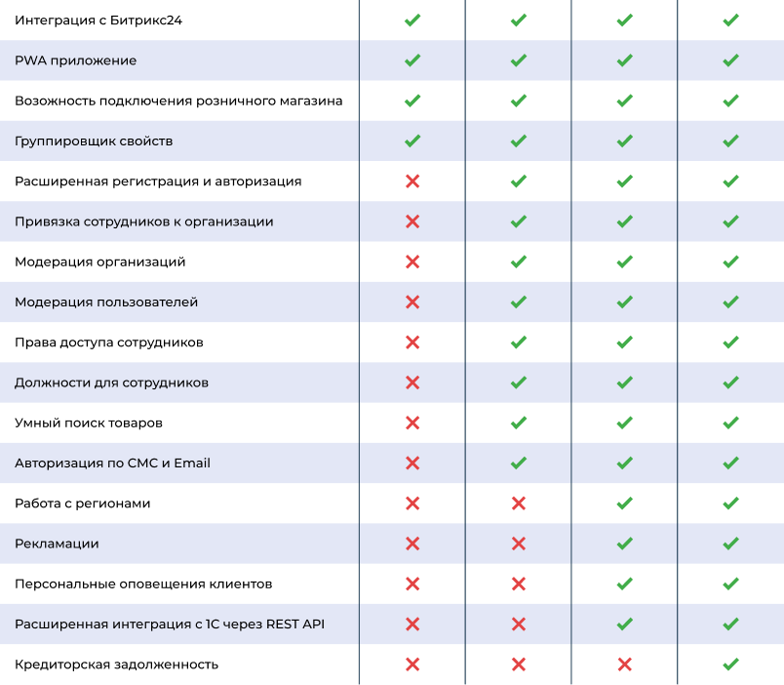Screen dimensions: 784x685
Task: Select the Кредиторская задолженность row label
Action: [116, 665]
